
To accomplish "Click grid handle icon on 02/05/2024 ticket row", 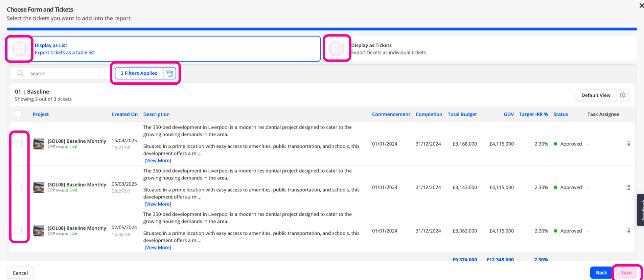I will (x=628, y=231).
